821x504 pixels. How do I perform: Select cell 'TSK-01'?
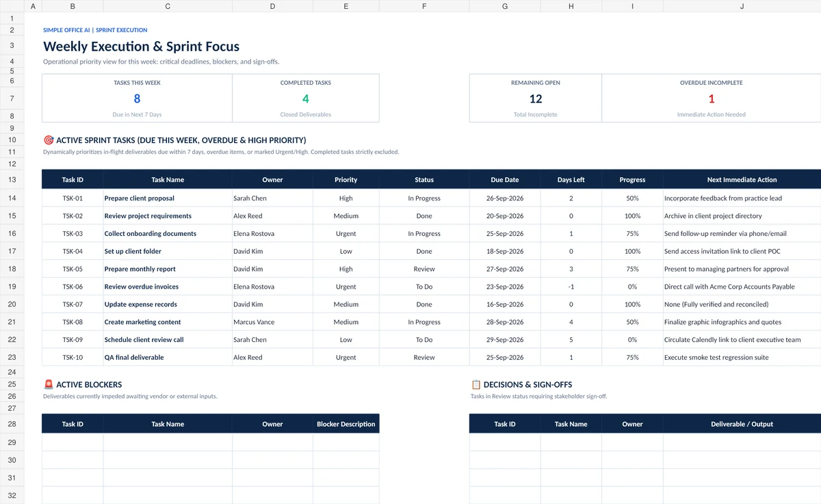[73, 198]
